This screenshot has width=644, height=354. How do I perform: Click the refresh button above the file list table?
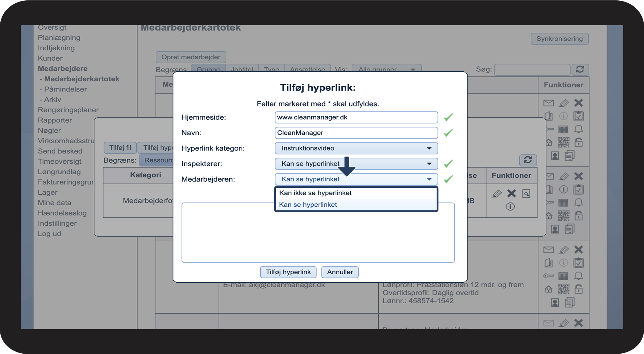pos(527,160)
